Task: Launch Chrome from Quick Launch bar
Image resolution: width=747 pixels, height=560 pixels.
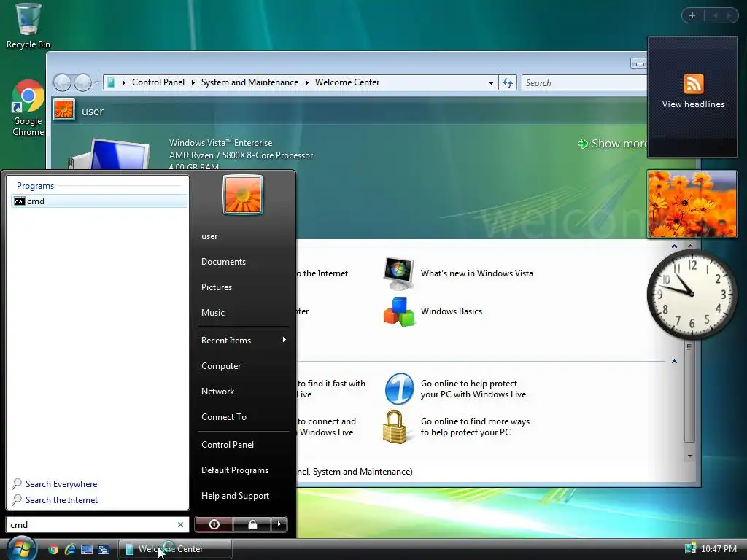Action: (53, 549)
